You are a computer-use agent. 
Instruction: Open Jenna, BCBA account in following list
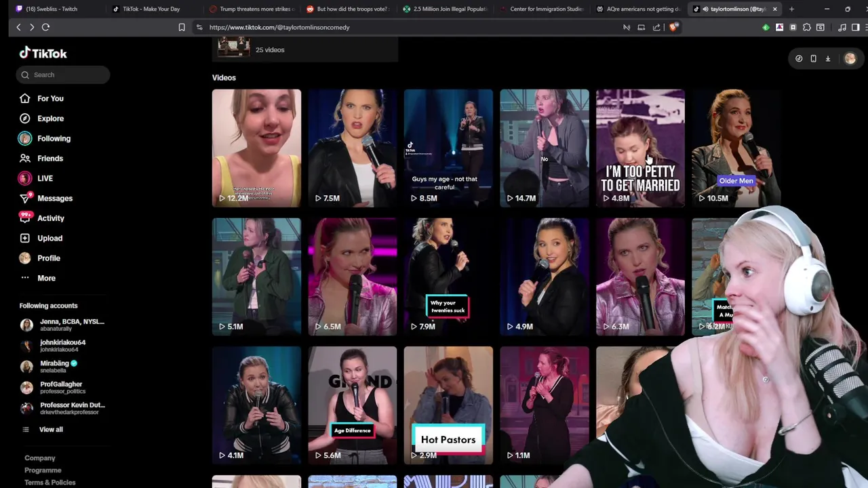(x=62, y=325)
